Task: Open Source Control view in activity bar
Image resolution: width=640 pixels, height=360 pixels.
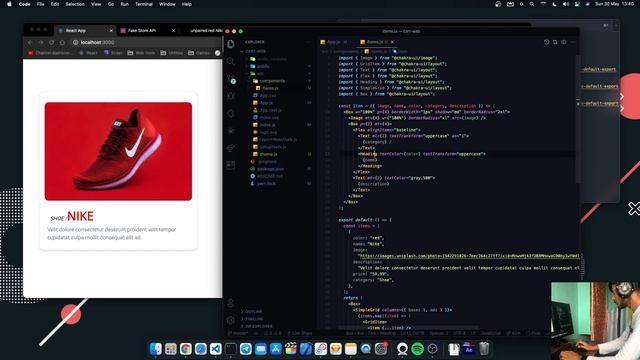Action: point(231,79)
